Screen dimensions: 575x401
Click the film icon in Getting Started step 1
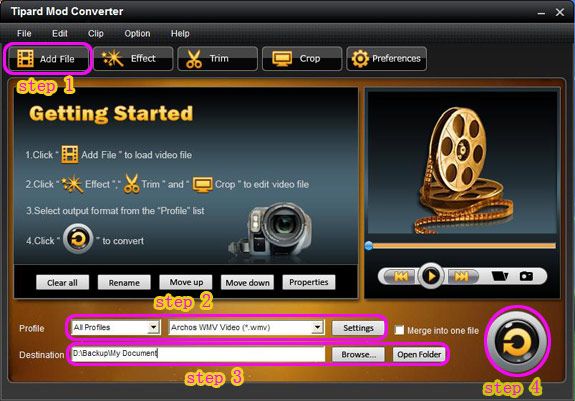[x=70, y=154]
